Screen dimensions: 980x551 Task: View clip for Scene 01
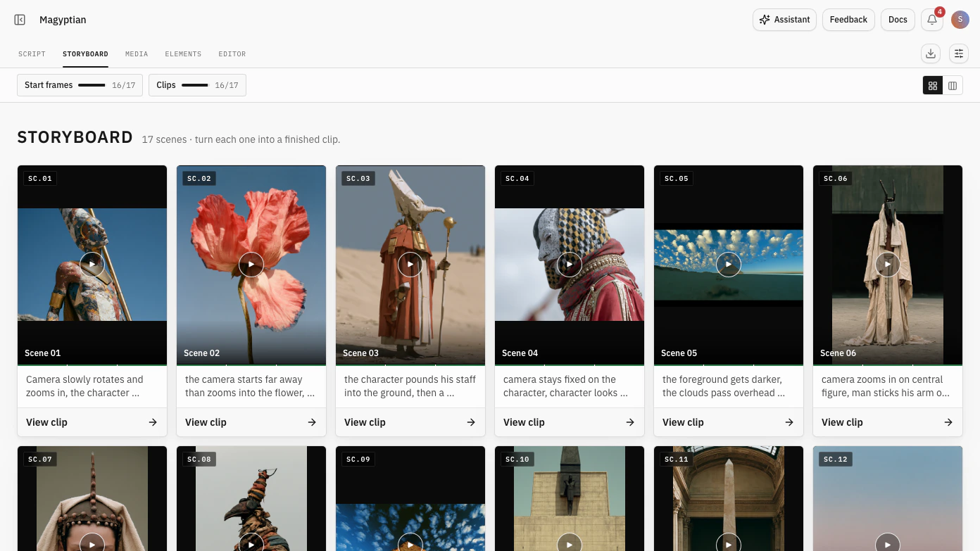(92, 422)
